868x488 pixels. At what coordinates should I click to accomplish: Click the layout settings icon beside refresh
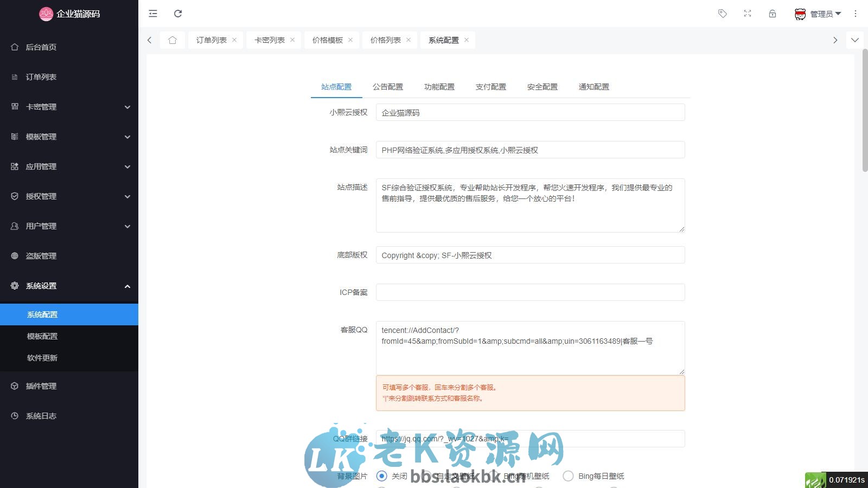(x=152, y=14)
